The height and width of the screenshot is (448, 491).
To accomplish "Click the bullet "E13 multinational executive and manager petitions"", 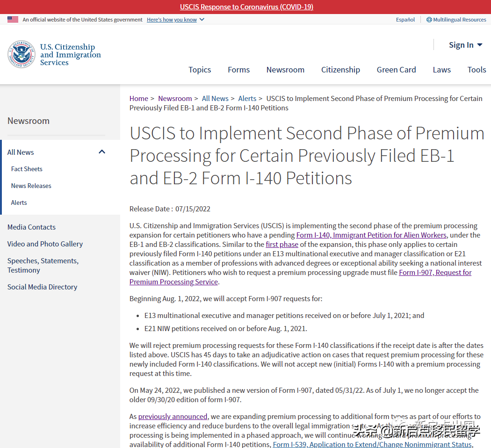I will click(x=284, y=316).
